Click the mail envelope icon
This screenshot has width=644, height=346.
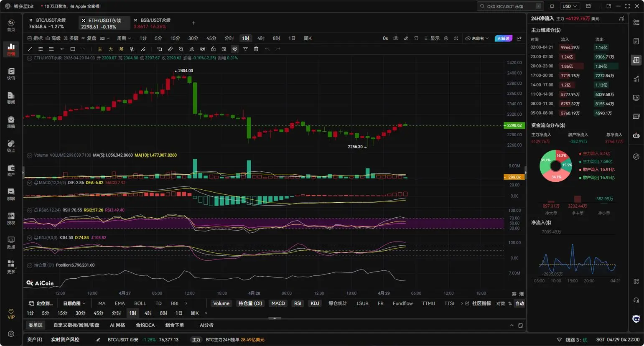pyautogui.click(x=588, y=6)
